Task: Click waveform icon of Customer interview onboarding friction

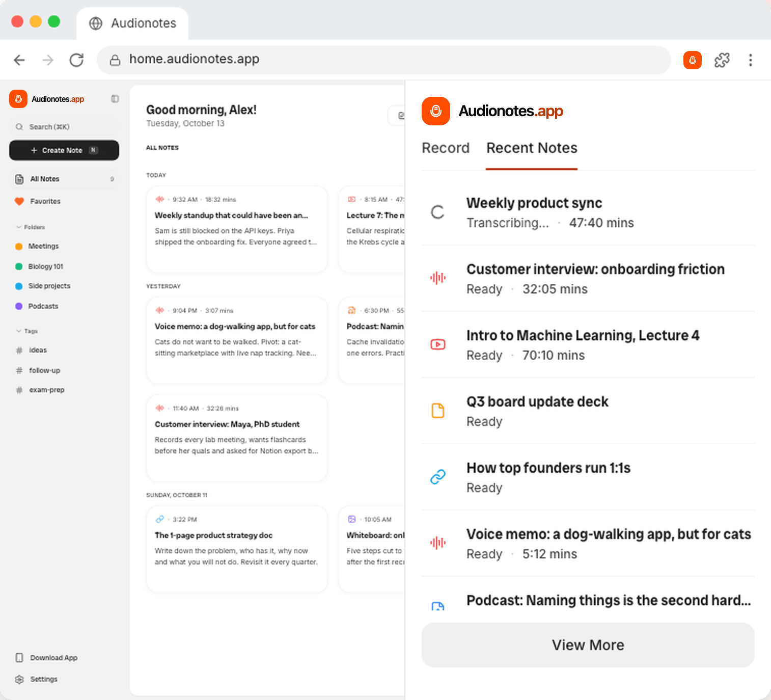Action: pyautogui.click(x=437, y=278)
